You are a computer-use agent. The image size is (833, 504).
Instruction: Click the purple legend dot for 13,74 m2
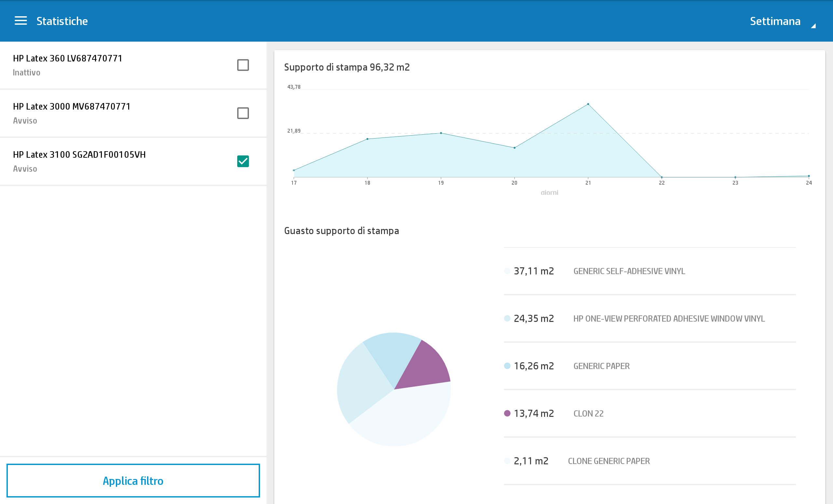coord(507,413)
